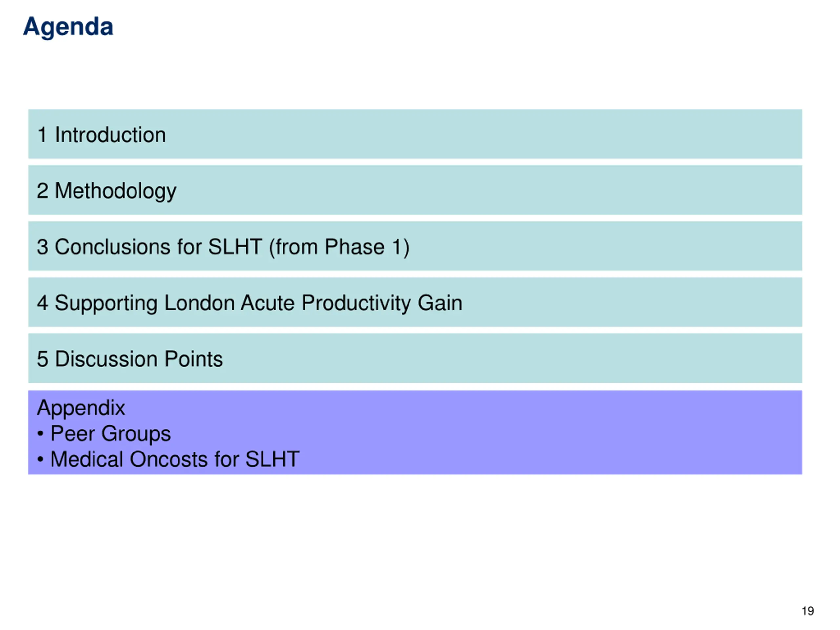The image size is (840, 630).
Task: Click the bullet dot before Peer Groups
Action: click(x=41, y=433)
